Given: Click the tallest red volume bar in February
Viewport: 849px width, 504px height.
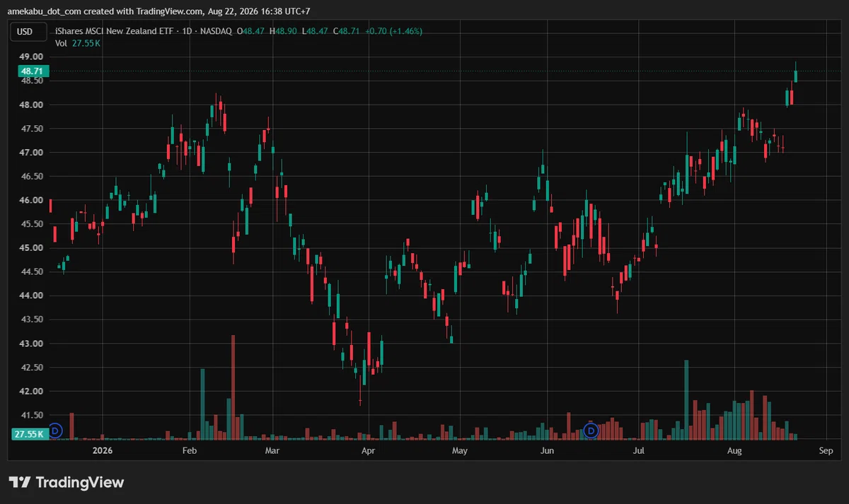Looking at the screenshot, I should click(x=233, y=387).
